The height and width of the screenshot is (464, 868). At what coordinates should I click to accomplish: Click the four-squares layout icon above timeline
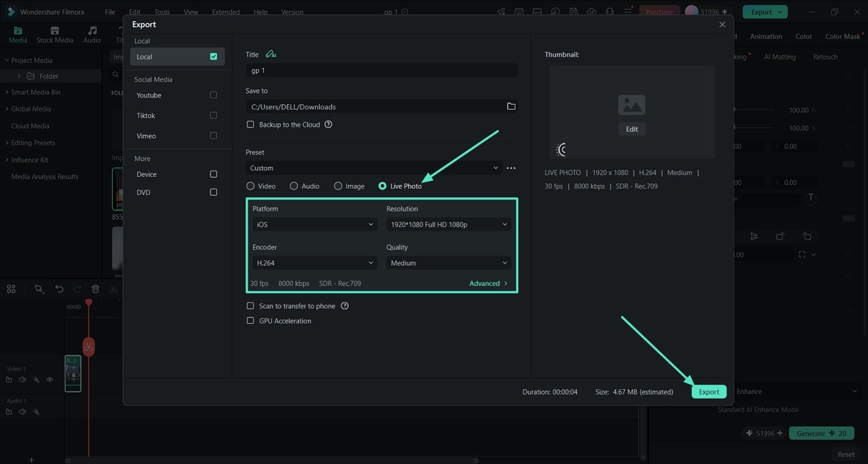pos(11,288)
